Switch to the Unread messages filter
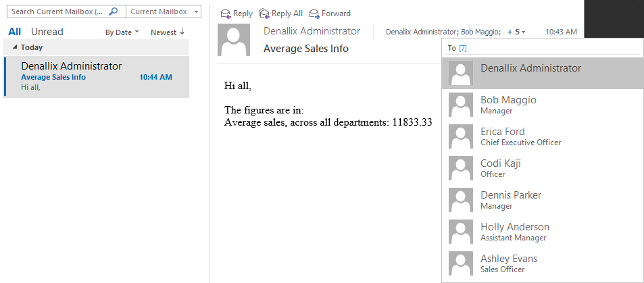This screenshot has height=283, width=644. point(47,32)
